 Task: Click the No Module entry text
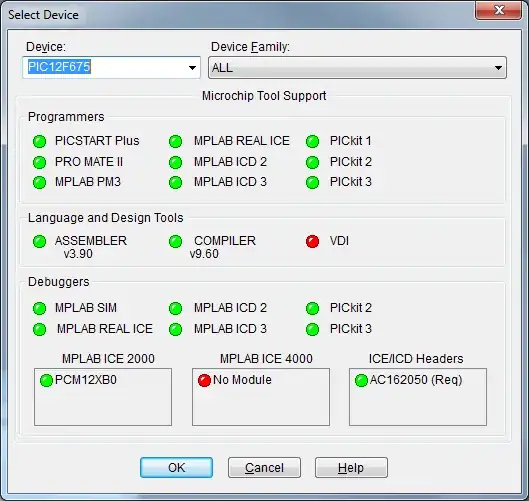pos(242,380)
